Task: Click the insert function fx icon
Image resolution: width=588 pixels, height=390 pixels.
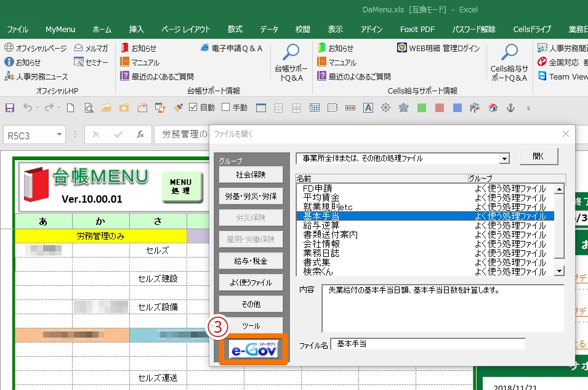Action: [x=140, y=134]
